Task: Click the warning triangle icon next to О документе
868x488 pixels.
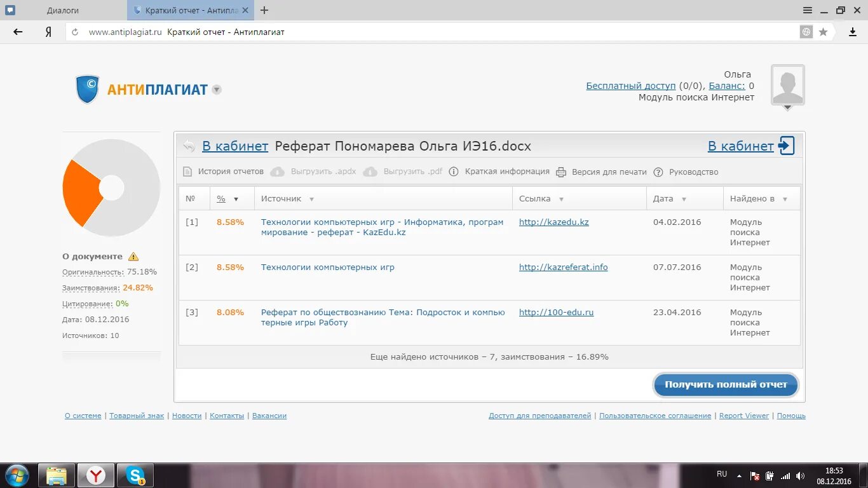Action: (133, 256)
